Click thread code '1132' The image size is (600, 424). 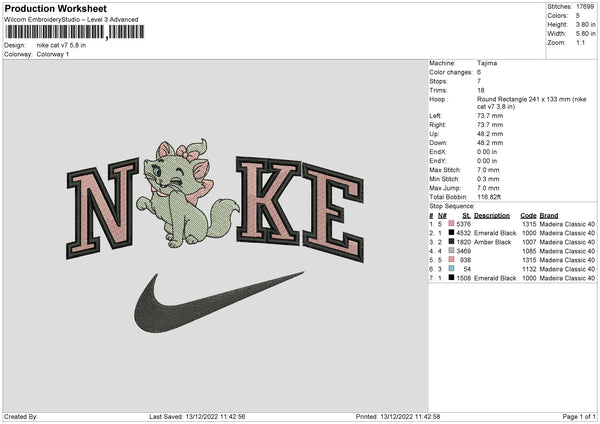click(x=529, y=269)
